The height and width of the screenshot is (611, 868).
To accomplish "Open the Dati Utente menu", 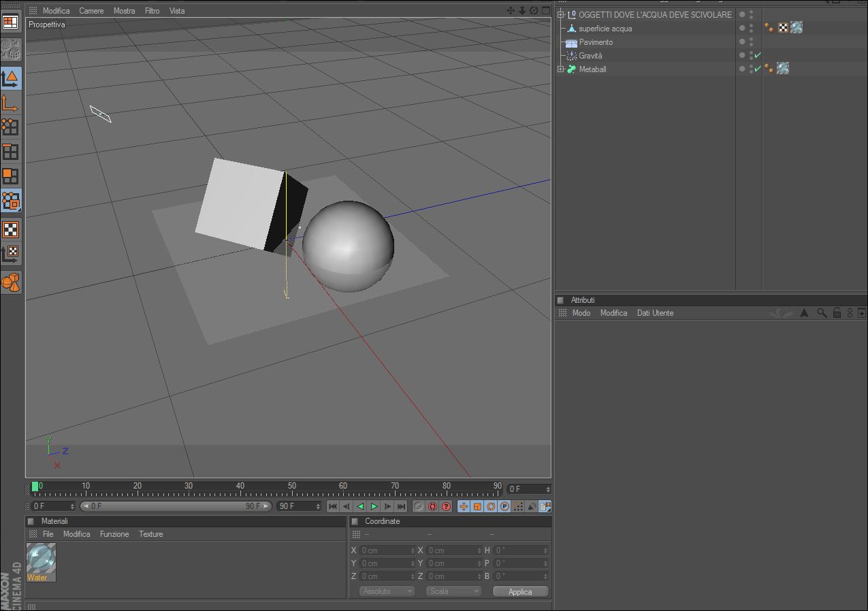I will click(655, 313).
